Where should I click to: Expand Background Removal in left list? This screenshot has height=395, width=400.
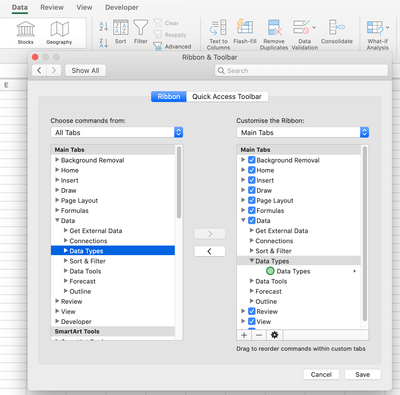coord(57,160)
